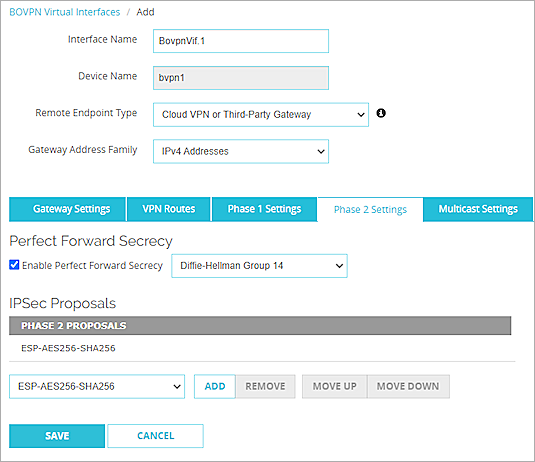This screenshot has height=462, width=535.
Task: Toggle Enable Perfect Forward Secrecy checkbox
Action: [x=14, y=265]
